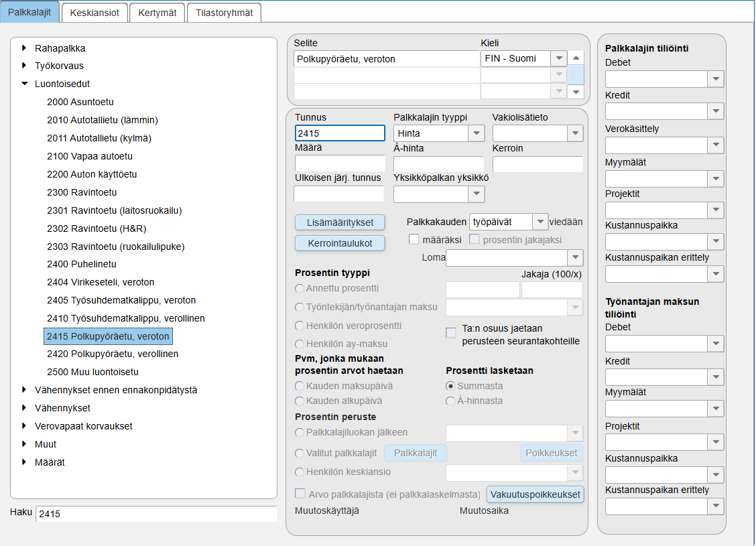756x546 pixels.
Task: Select 2400 Puhelinetu row
Action: pyautogui.click(x=82, y=264)
